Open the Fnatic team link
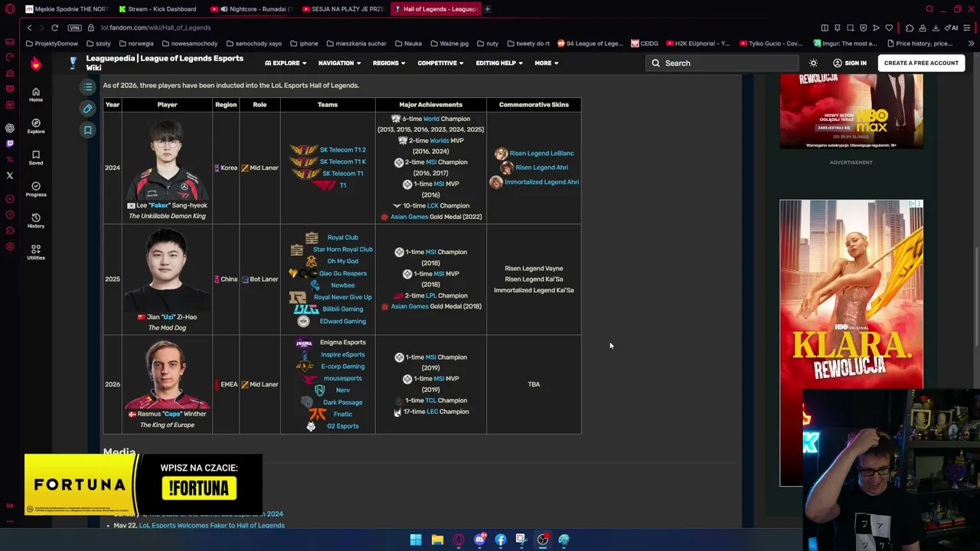 342,414
